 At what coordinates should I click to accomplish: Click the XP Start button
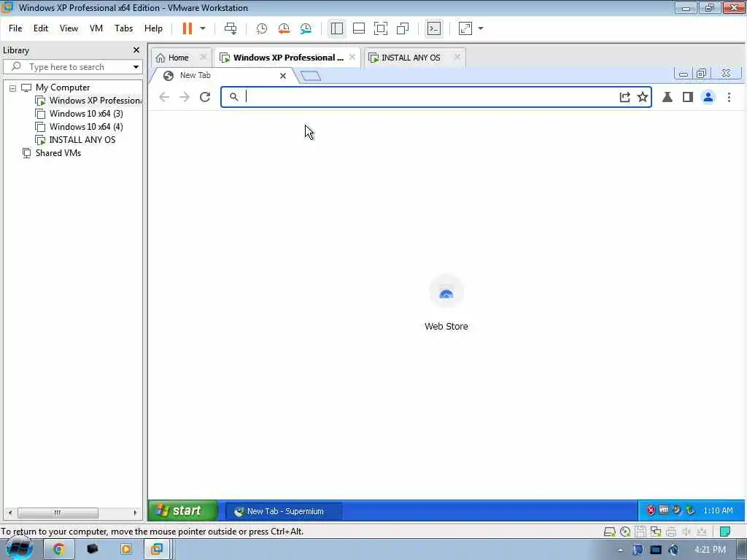[x=183, y=511]
